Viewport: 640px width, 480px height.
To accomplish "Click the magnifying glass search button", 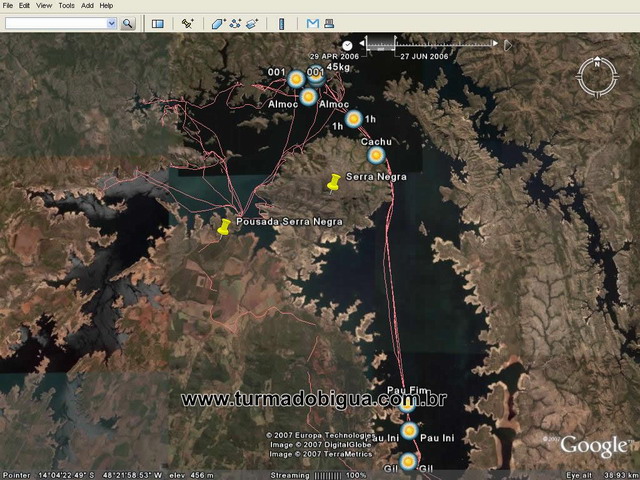I will coord(128,24).
